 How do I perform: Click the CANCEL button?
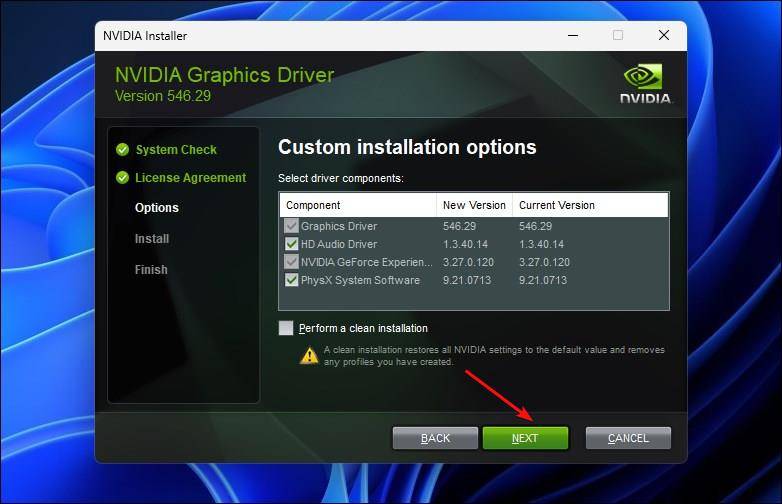628,438
